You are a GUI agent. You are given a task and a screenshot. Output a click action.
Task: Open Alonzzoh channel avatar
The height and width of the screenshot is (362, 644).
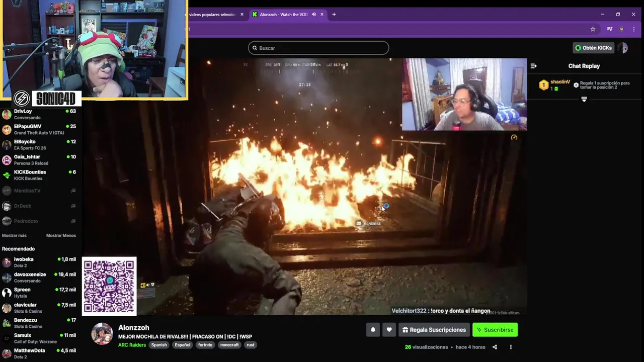(102, 334)
